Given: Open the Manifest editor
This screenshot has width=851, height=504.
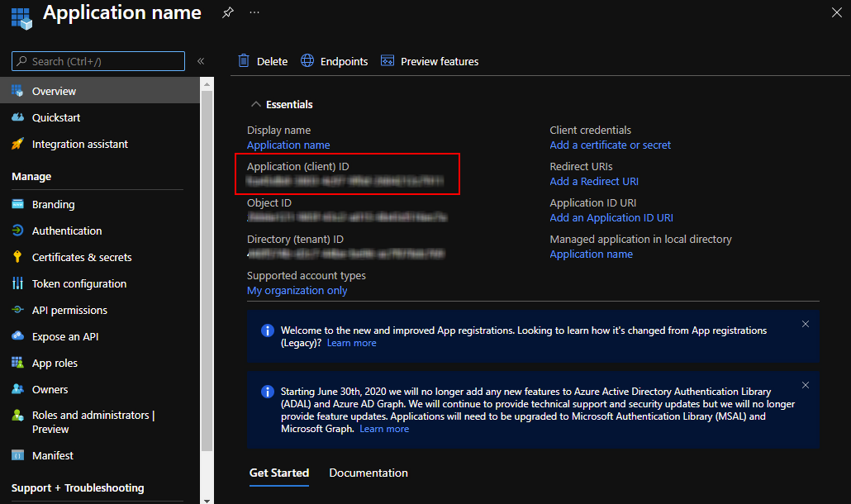Looking at the screenshot, I should click(x=52, y=455).
